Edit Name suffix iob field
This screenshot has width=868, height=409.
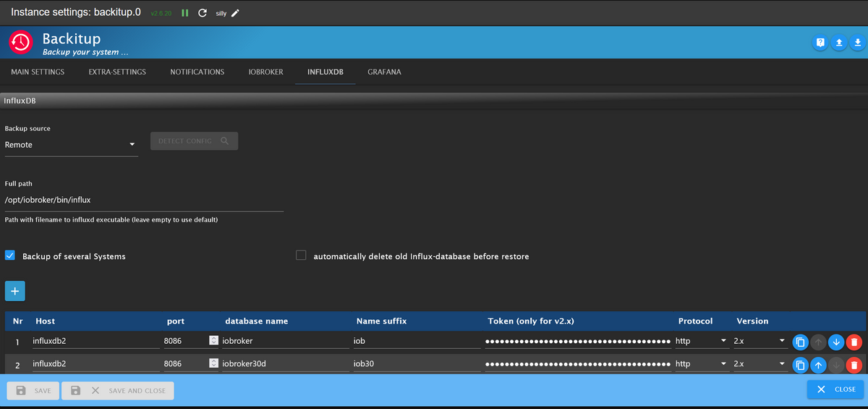(417, 341)
